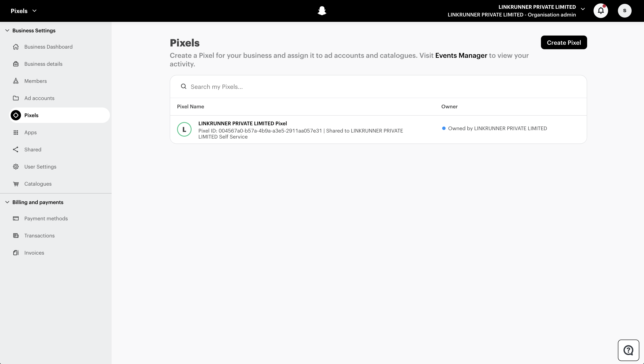Open the notifications bell
The width and height of the screenshot is (644, 364).
coord(601,10)
